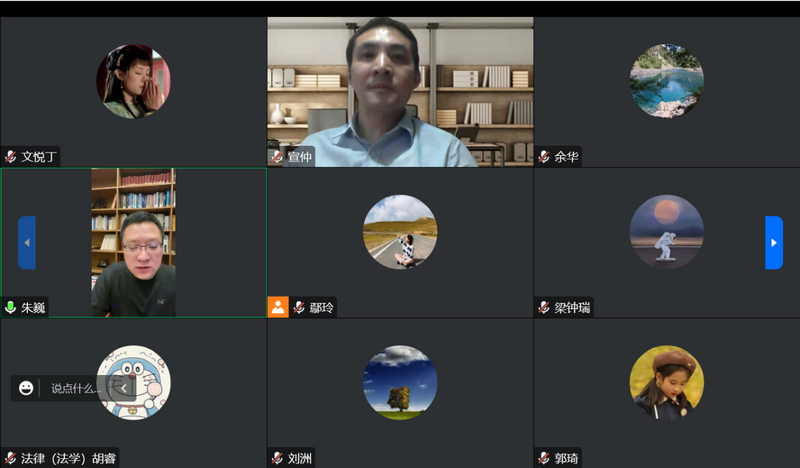Viewport: 800px width, 468px height.
Task: Click the orange host badge icon near 鄢玲
Action: point(278,307)
